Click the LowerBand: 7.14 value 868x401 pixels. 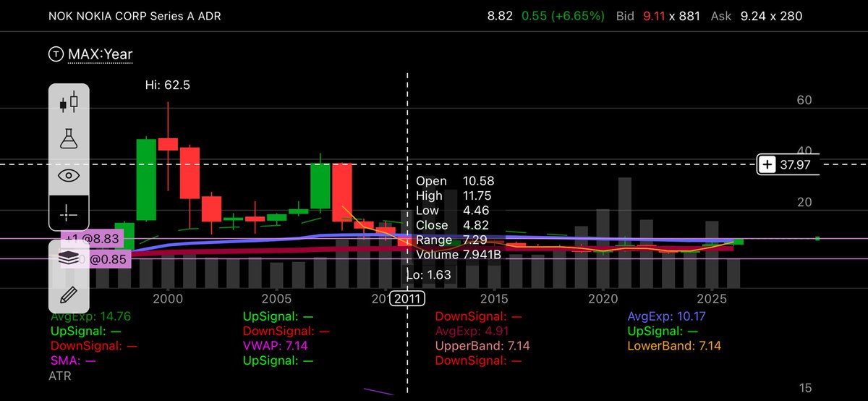tap(674, 346)
